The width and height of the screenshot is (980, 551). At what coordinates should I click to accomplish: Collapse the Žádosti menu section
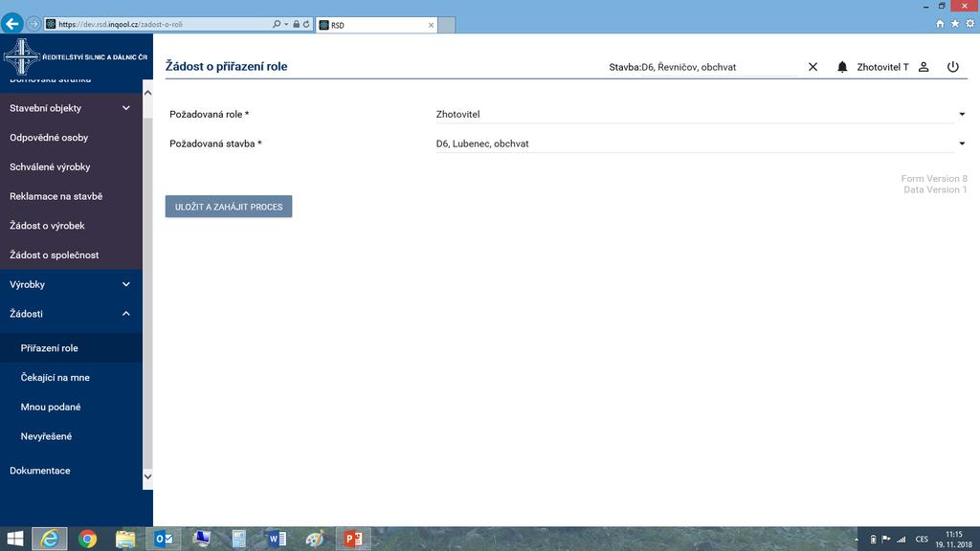pyautogui.click(x=71, y=314)
